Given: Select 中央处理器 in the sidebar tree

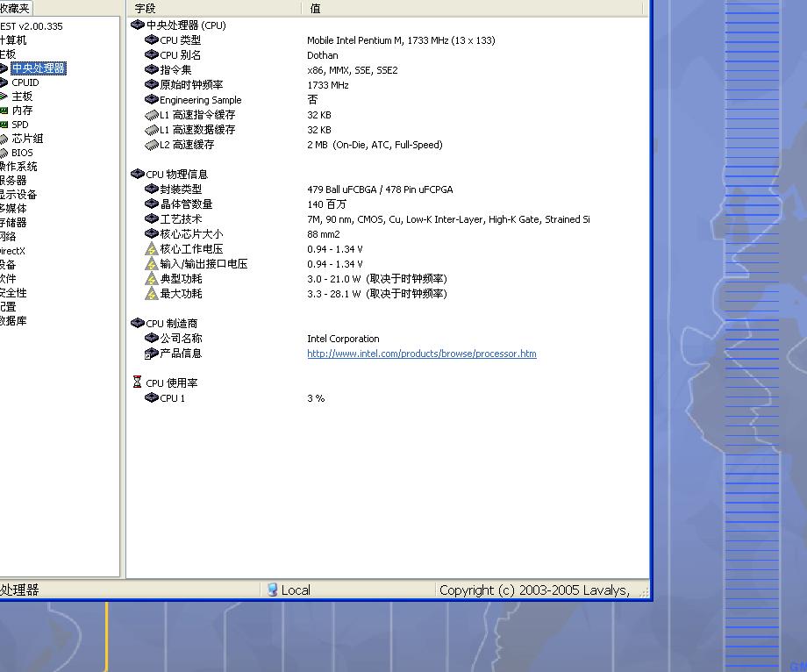Looking at the screenshot, I should [39, 68].
